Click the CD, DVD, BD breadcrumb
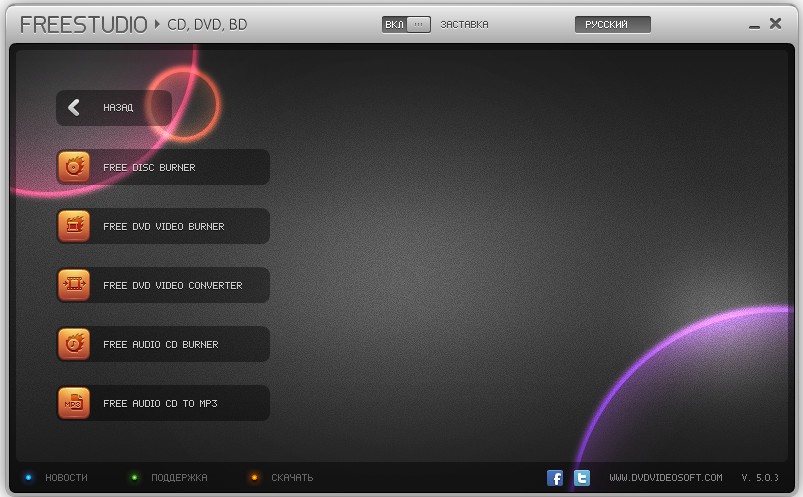The width and height of the screenshot is (803, 497). 207,25
